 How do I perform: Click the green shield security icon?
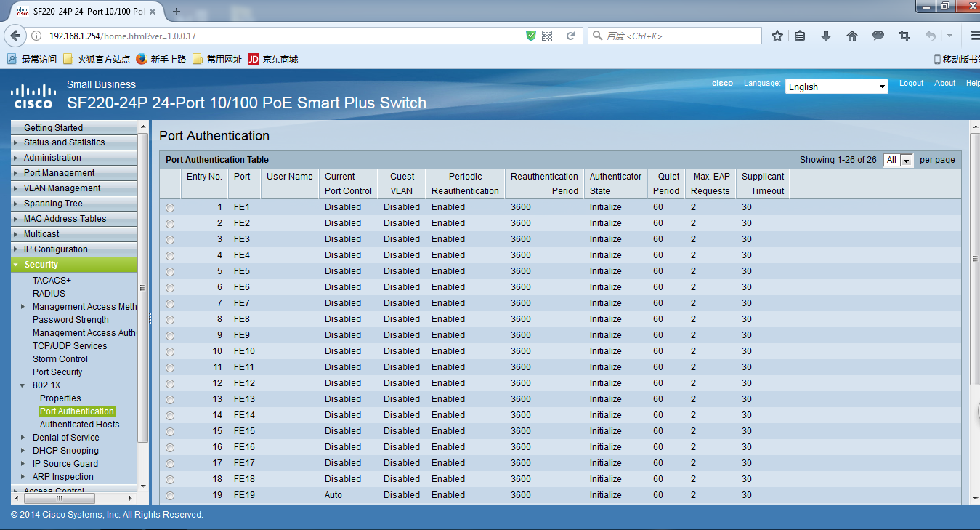click(x=531, y=36)
